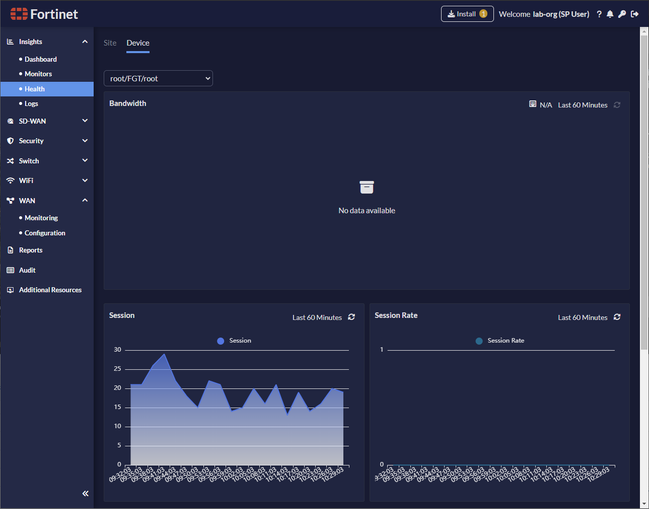The image size is (649, 509).
Task: Log out using the exit icon
Action: click(635, 14)
